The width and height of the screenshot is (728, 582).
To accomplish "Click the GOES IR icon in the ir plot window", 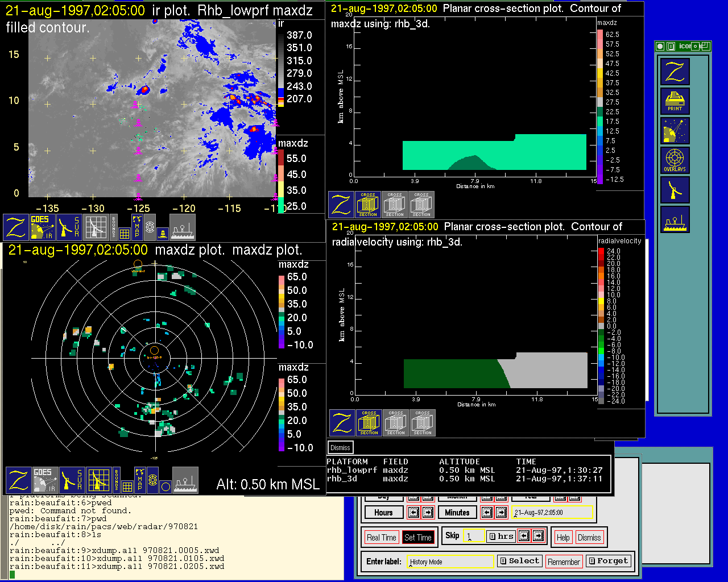I will coord(43,227).
